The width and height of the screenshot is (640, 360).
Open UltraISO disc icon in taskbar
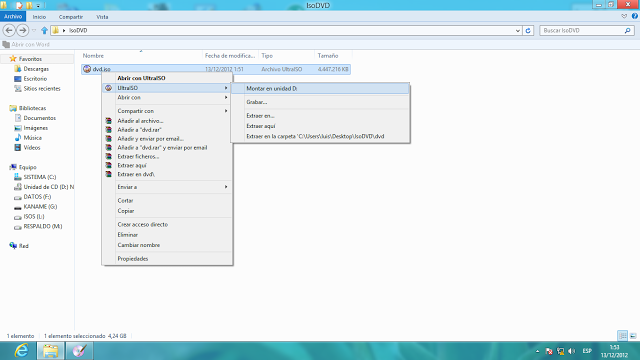tap(79, 351)
